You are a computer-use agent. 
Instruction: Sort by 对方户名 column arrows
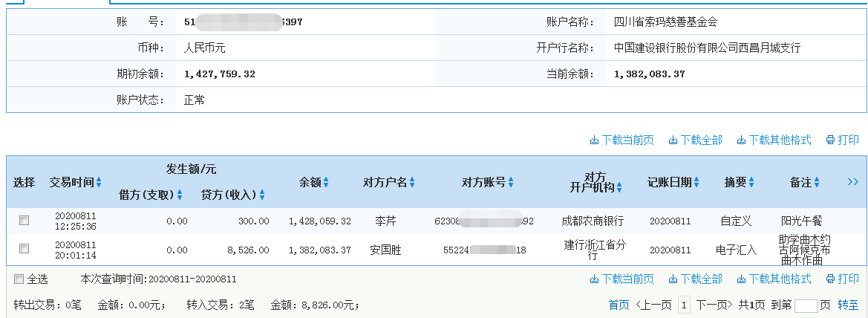(x=412, y=182)
